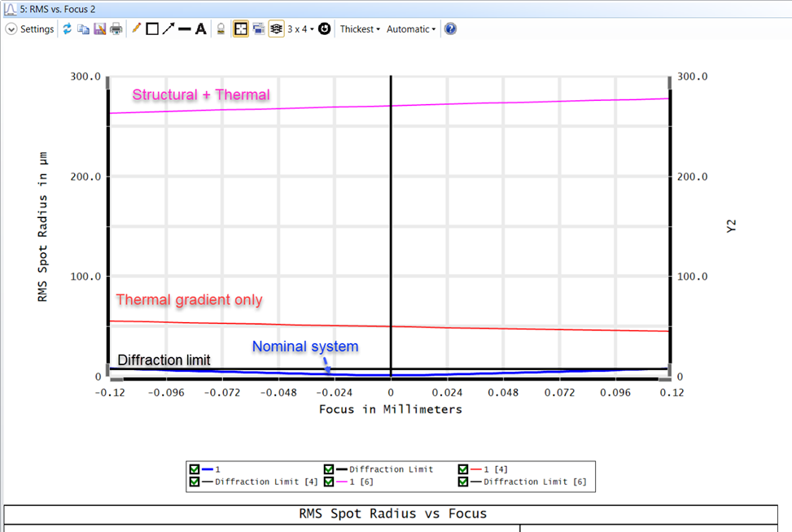Screen dimensions: 792x532
Task: Click the lock window icon
Action: 221,28
